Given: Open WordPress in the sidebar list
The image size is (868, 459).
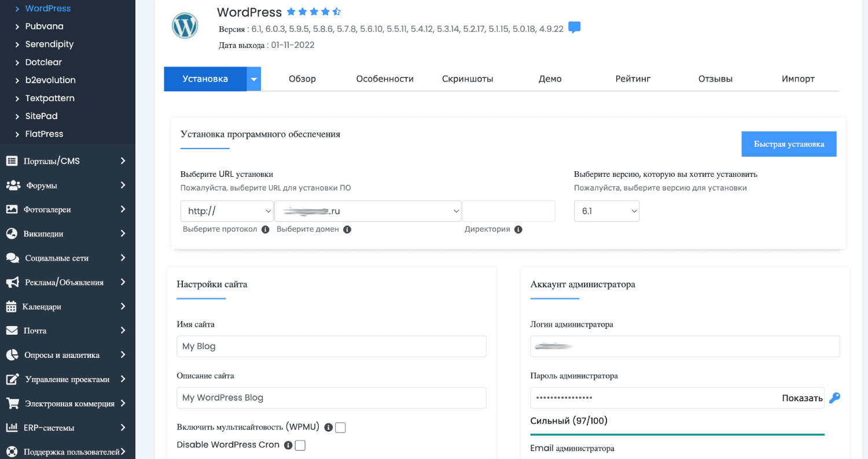Looking at the screenshot, I should coord(48,9).
